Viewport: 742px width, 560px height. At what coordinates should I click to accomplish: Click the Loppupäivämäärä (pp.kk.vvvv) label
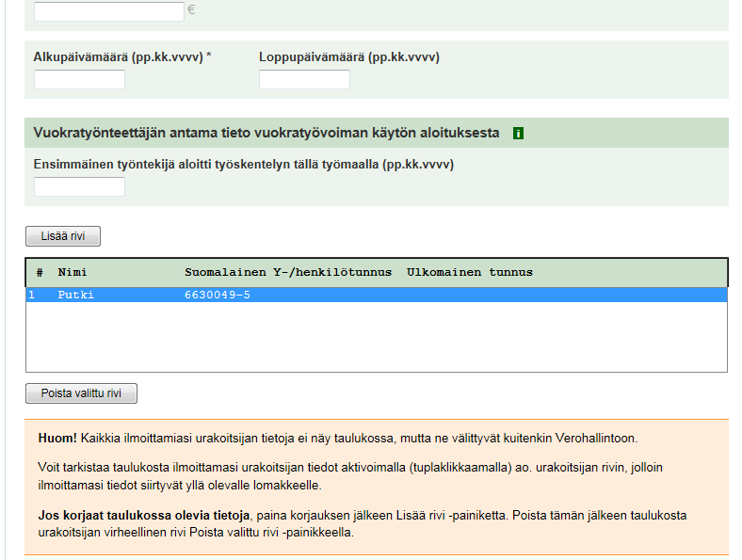pos(349,56)
